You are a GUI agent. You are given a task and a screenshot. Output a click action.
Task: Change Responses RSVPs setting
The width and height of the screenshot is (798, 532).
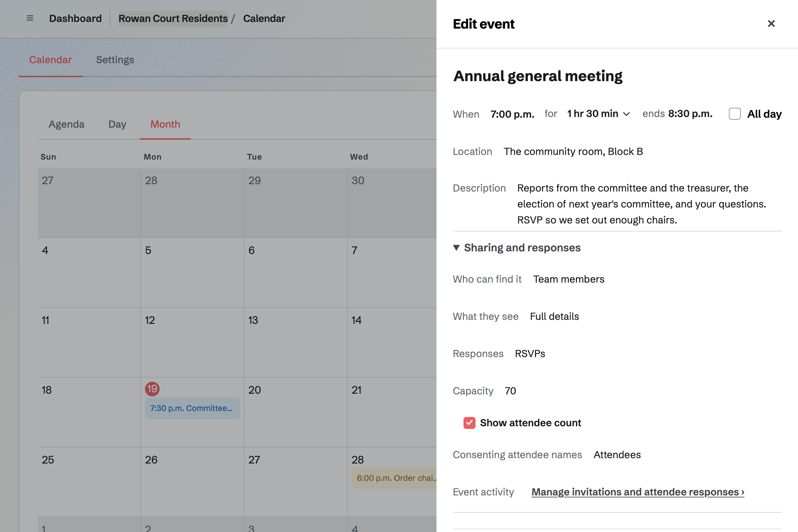click(x=530, y=354)
